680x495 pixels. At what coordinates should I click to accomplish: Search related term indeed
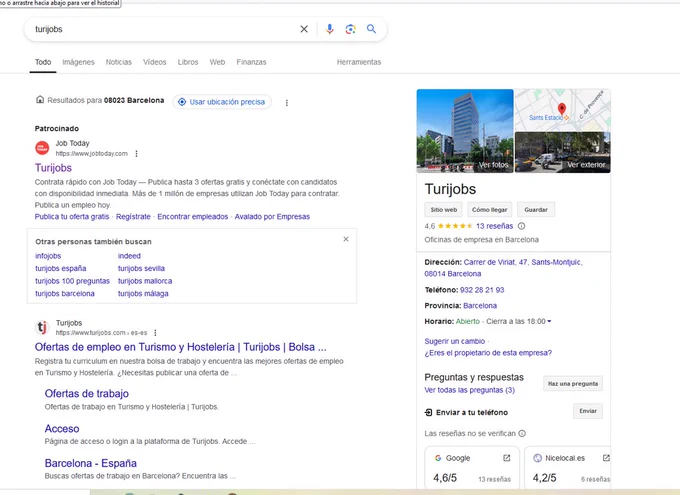click(x=129, y=256)
